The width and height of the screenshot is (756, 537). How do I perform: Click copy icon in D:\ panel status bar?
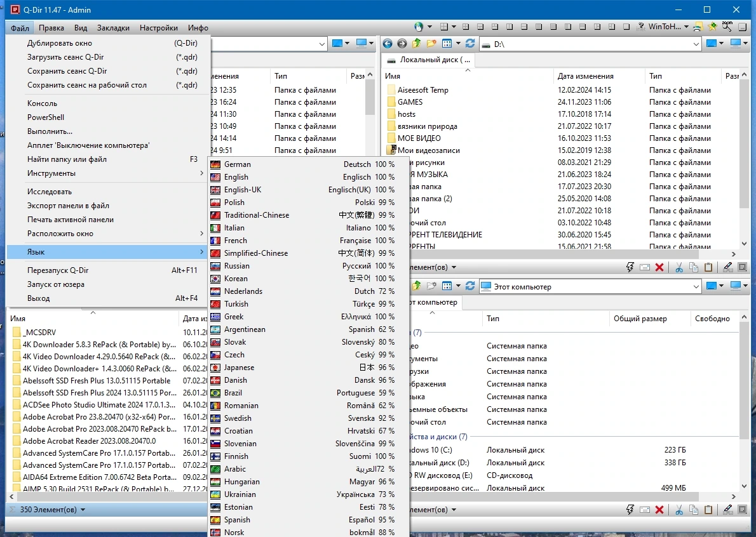(694, 267)
